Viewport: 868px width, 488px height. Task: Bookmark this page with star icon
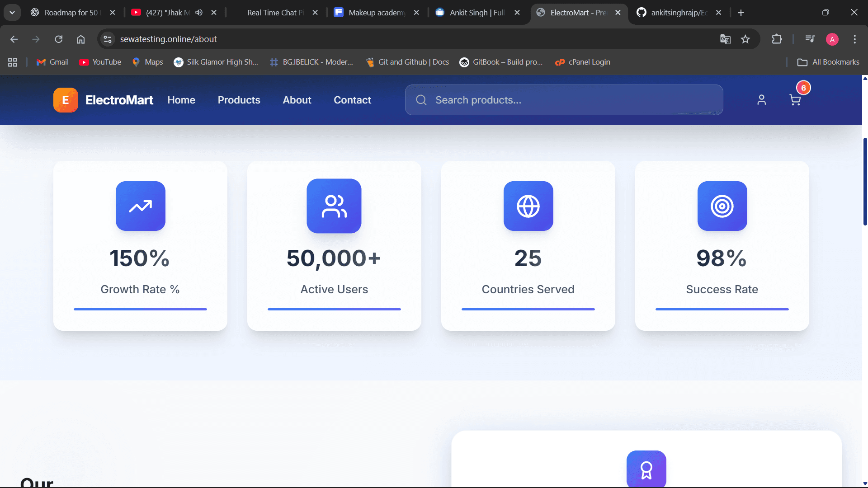point(745,39)
